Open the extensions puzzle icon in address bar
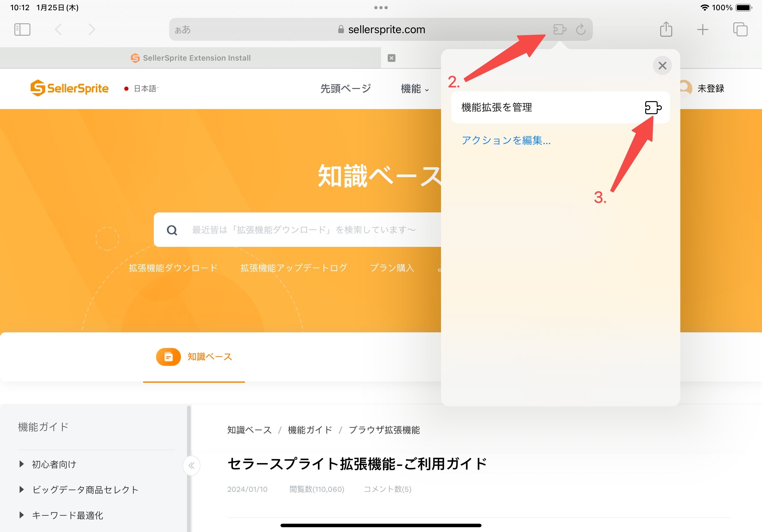Image resolution: width=762 pixels, height=532 pixels. click(x=560, y=30)
